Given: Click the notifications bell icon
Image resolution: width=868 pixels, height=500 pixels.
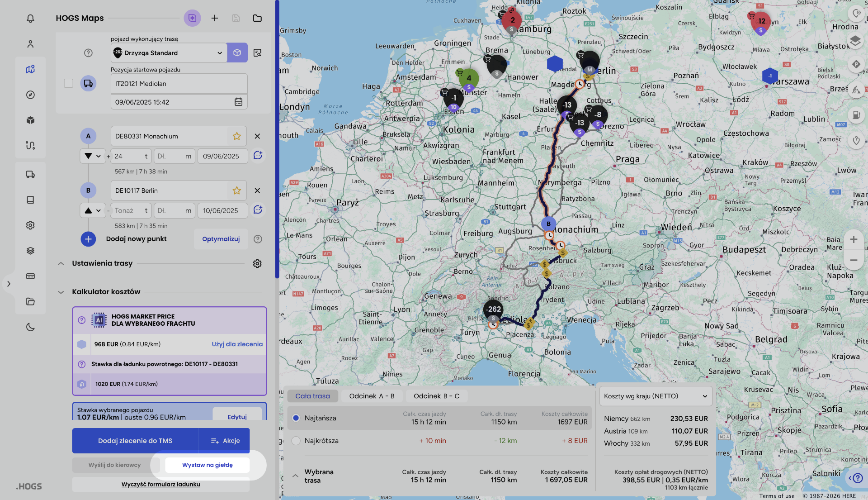Looking at the screenshot, I should pos(30,19).
